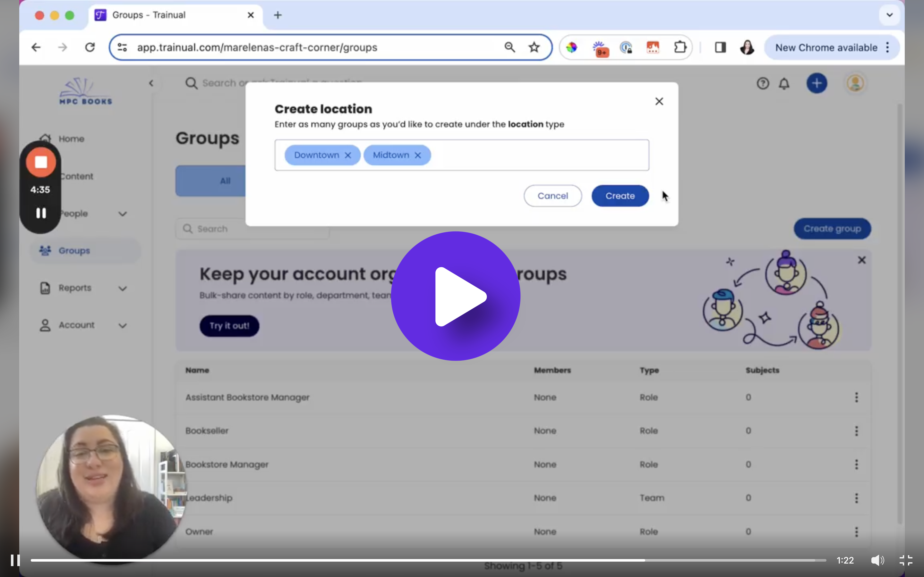
Task: Open kebab menu on Bookseller row
Action: (856, 431)
